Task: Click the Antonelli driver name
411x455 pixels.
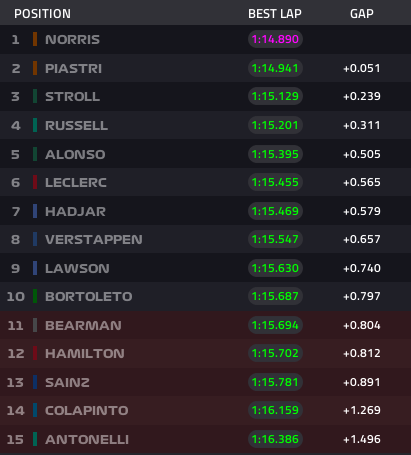Action: pos(87,439)
